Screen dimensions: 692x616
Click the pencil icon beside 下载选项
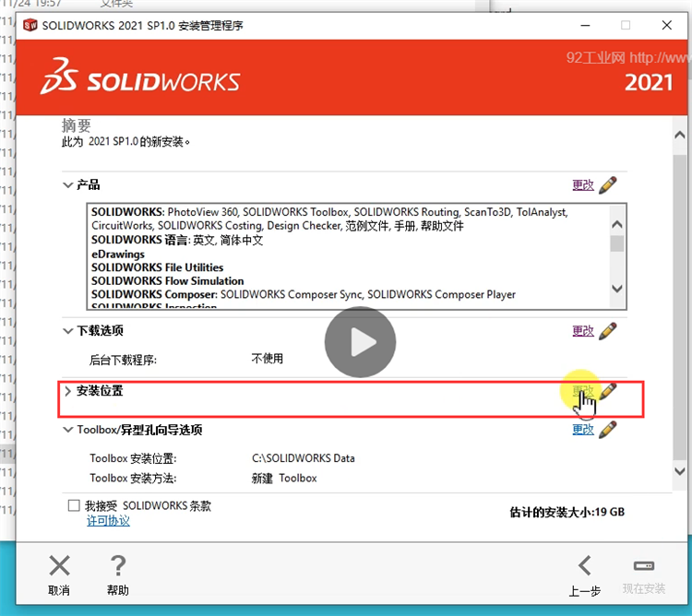pos(608,331)
